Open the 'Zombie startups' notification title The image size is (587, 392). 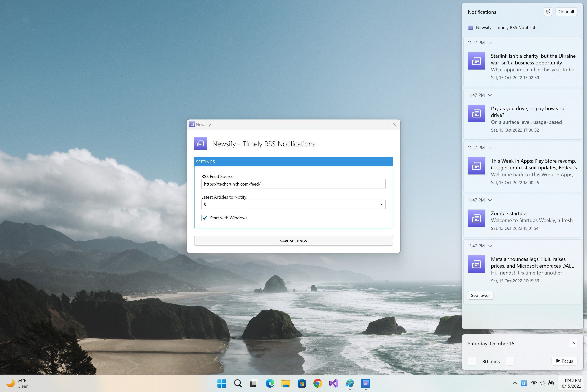pyautogui.click(x=509, y=213)
